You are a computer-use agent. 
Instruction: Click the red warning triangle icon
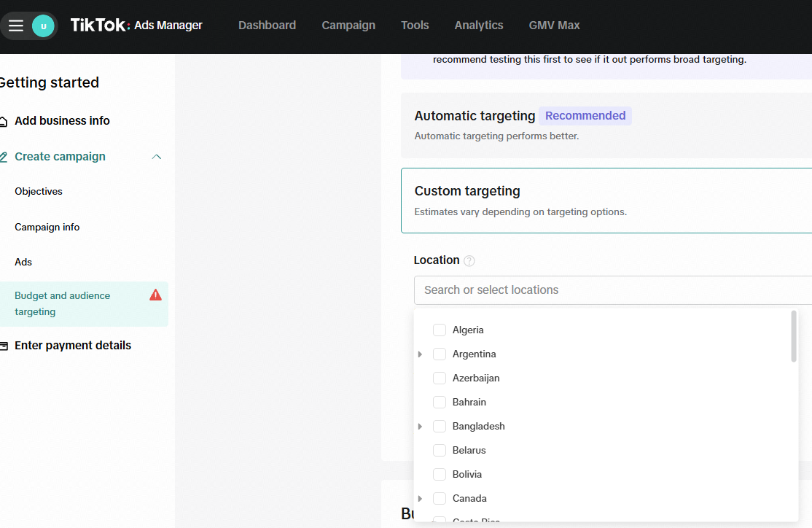click(155, 295)
